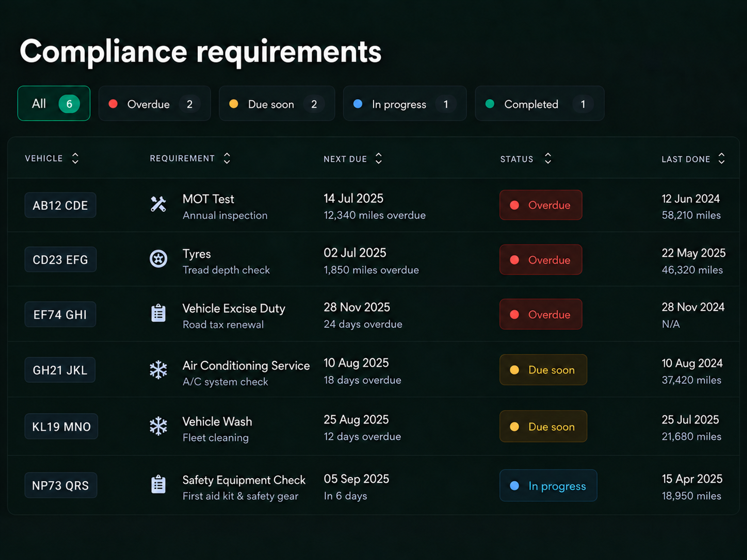Viewport: 747px width, 560px height.
Task: Click Overdue badge for Vehicle Excise Duty
Action: (541, 314)
